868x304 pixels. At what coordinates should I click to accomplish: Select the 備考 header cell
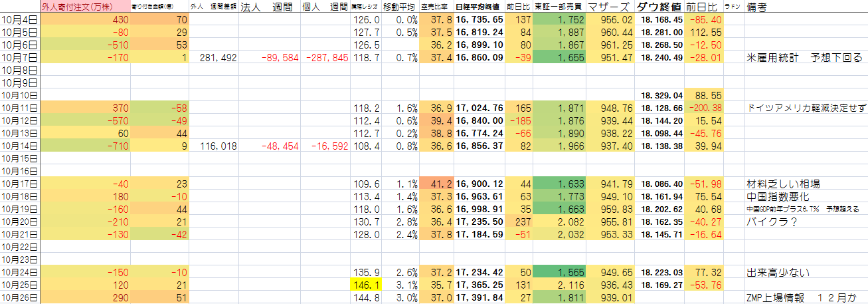[x=758, y=7]
